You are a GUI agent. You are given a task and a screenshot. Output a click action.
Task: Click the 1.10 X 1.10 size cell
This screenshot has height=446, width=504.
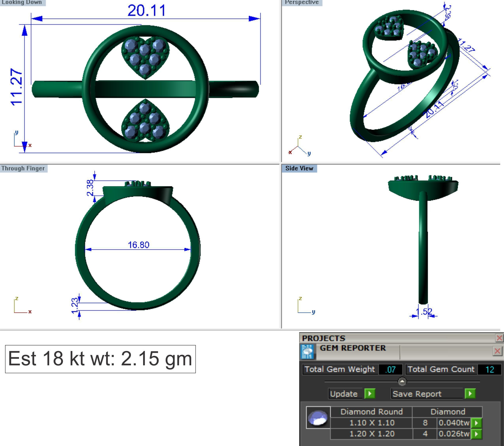coord(372,423)
